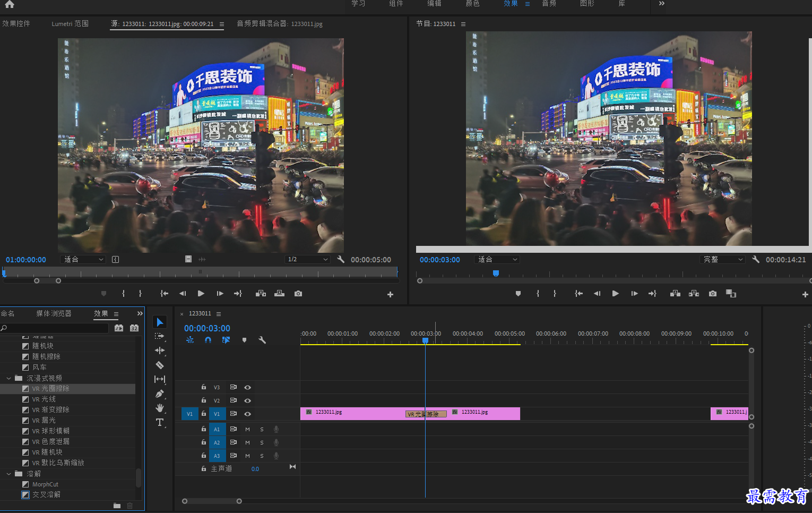Toggle timeline snap magnet
Image resolution: width=812 pixels, height=513 pixels.
tap(208, 340)
